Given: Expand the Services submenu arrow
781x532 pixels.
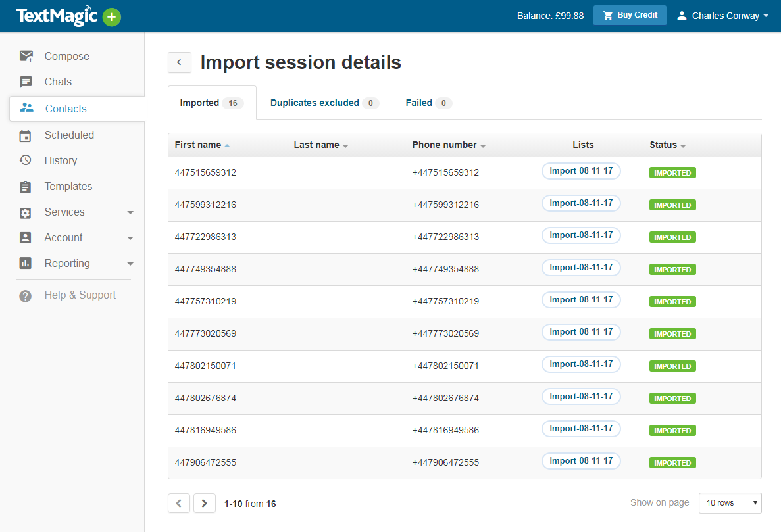Looking at the screenshot, I should [130, 212].
